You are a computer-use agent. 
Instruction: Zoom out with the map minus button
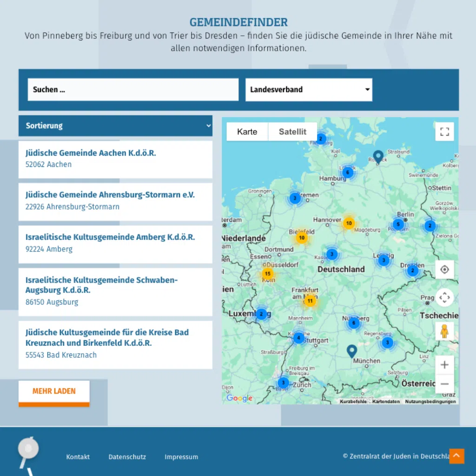tap(444, 384)
